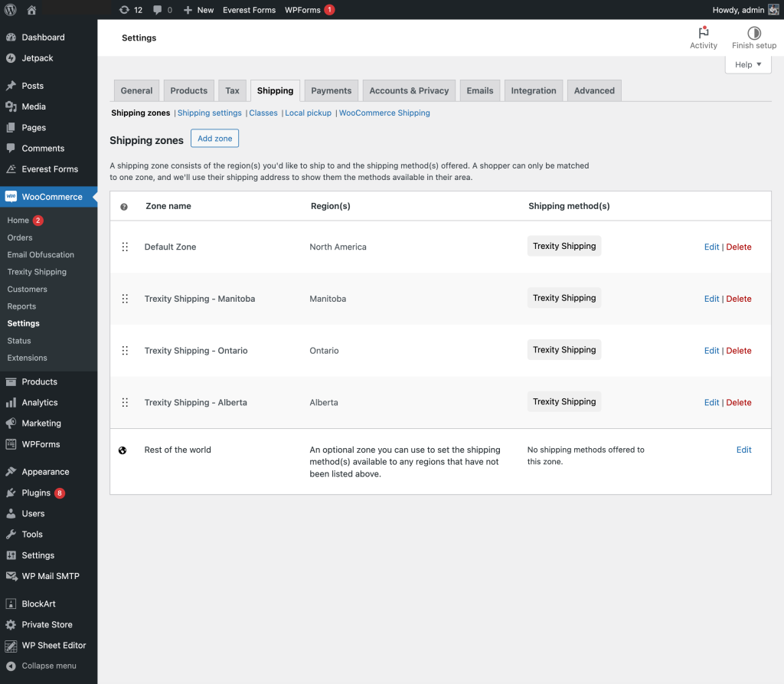Viewport: 784px width, 684px height.
Task: Click the Everest Forms sidebar icon
Action: (11, 169)
